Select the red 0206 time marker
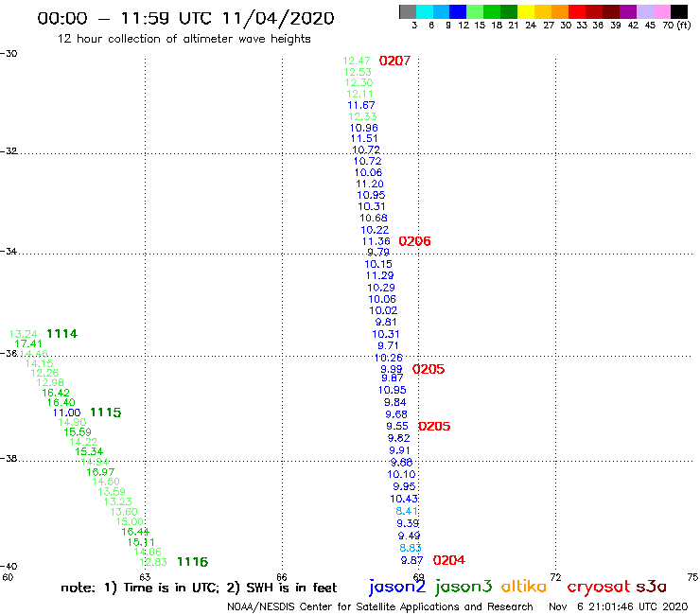The width and height of the screenshot is (700, 615). tap(414, 241)
